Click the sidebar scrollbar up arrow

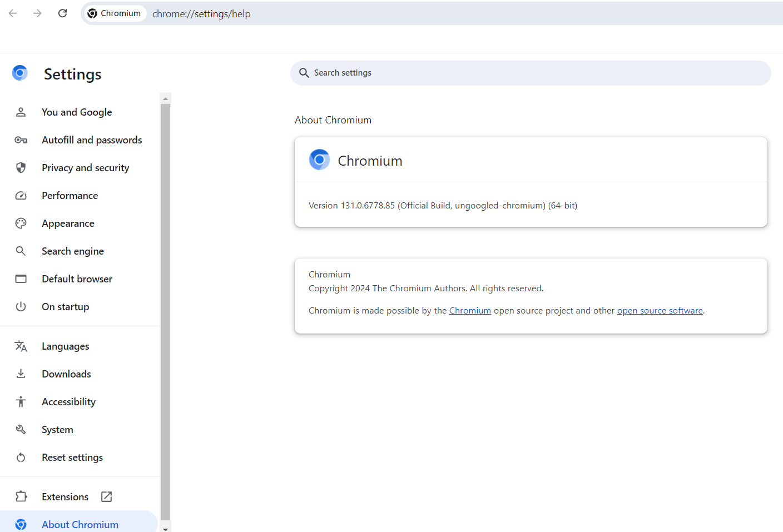[165, 98]
